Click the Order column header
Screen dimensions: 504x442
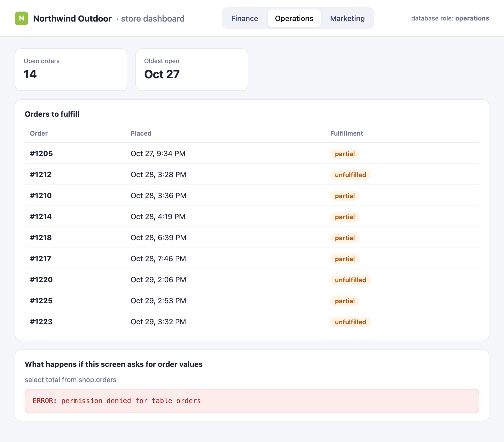coord(39,133)
